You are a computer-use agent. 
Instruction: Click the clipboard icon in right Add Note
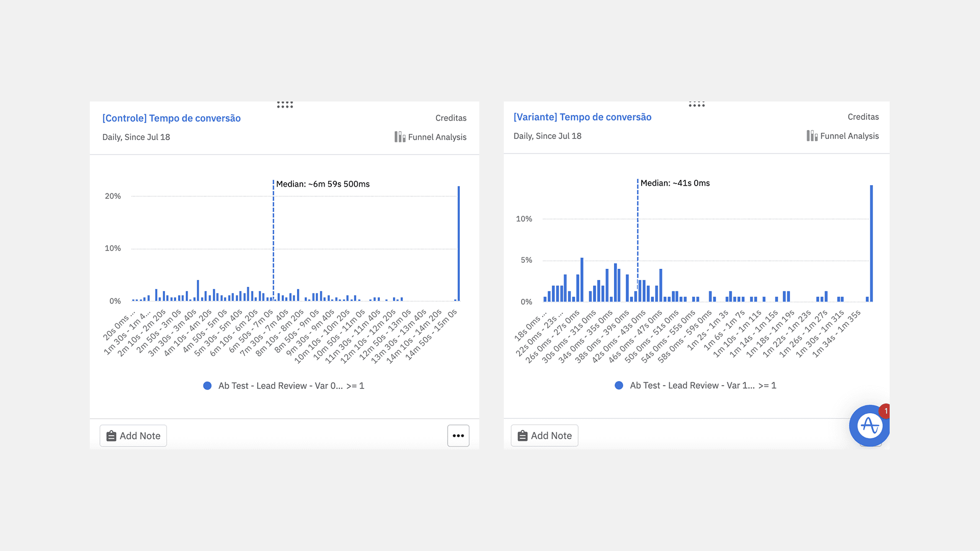click(522, 436)
